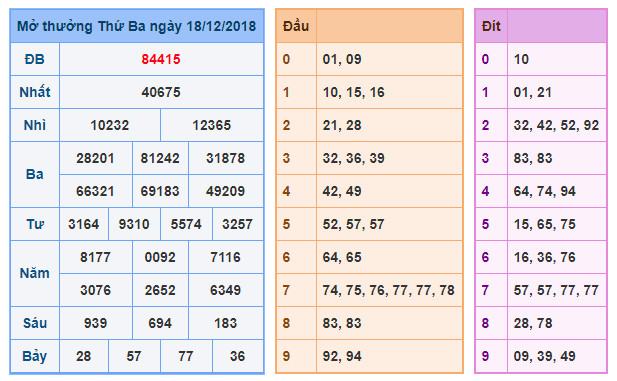Select the Đầu value '52, 57, 57'
Screen dimensions: 617x381
tap(354, 225)
